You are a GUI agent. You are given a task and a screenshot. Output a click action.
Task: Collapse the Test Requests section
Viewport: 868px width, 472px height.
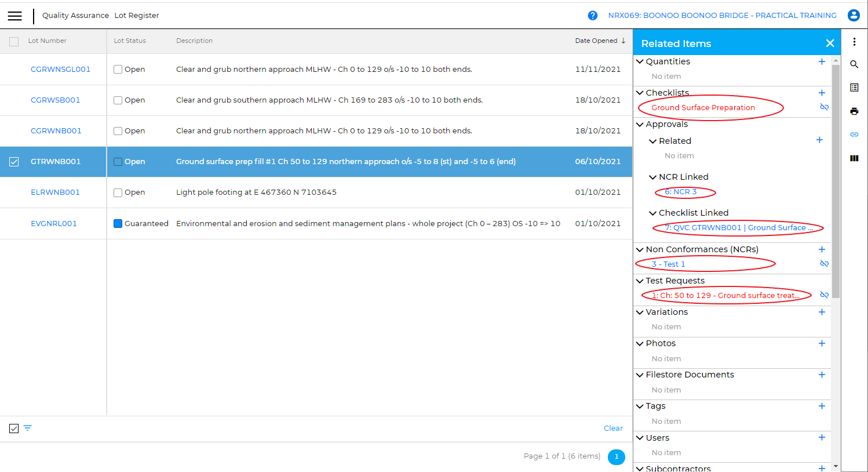(640, 281)
